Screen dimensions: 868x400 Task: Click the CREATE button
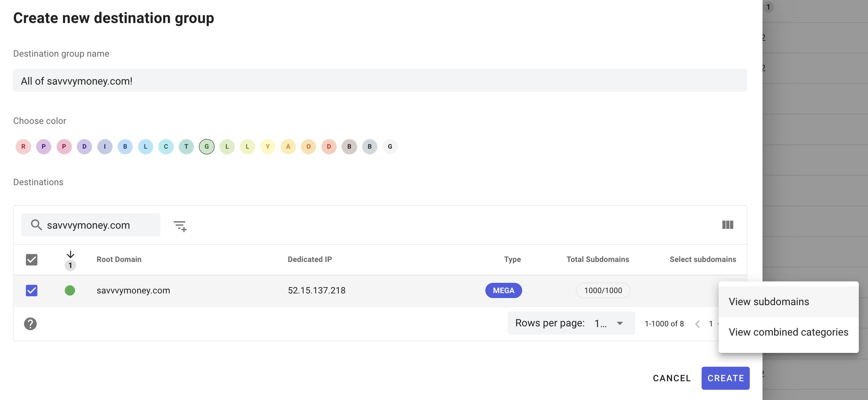(725, 378)
